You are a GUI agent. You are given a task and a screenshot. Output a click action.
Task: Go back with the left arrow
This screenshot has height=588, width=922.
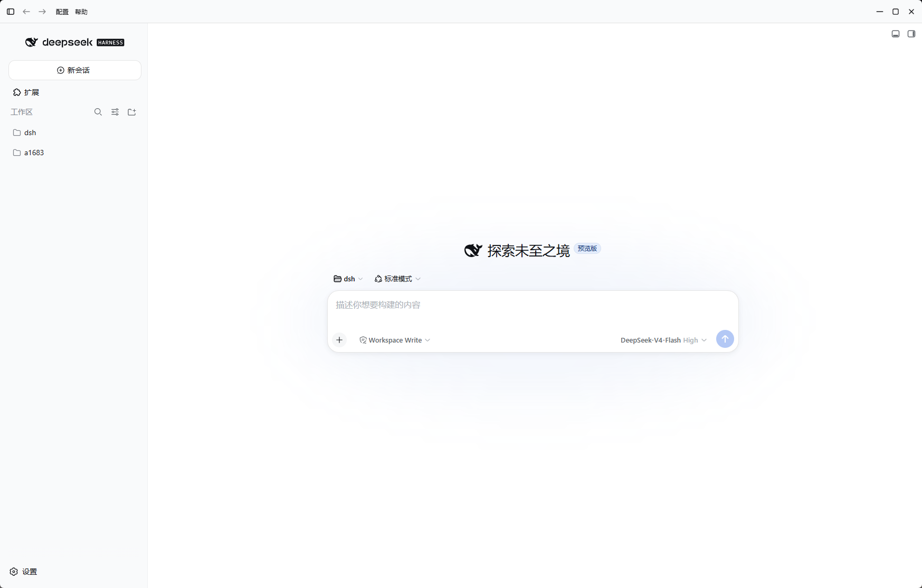point(26,12)
